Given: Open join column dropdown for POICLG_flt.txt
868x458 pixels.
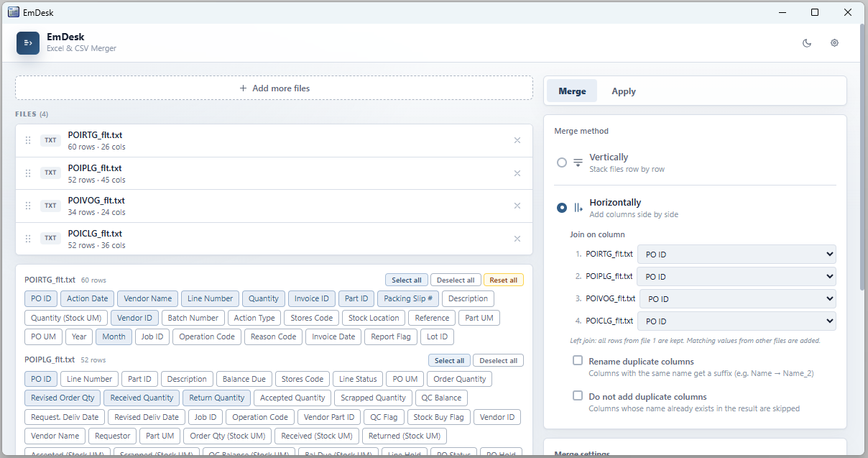Looking at the screenshot, I should (737, 321).
